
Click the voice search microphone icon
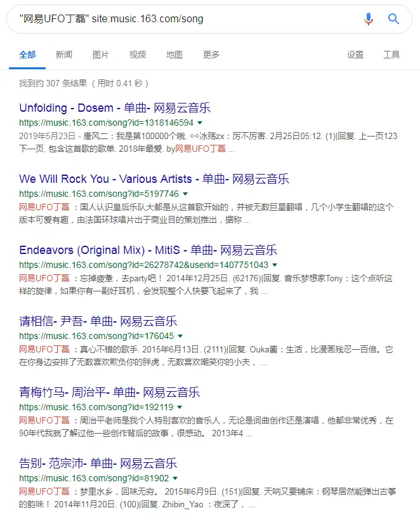368,19
